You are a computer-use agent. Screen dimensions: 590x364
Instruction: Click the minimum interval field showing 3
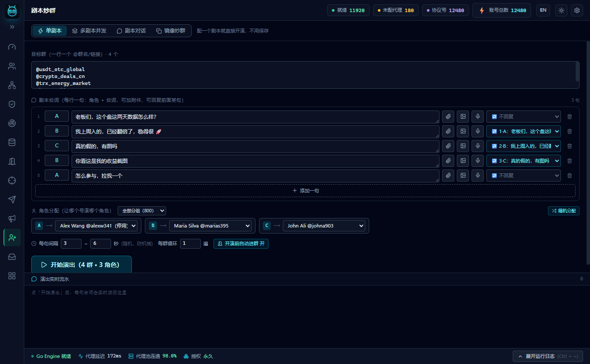pyautogui.click(x=71, y=244)
